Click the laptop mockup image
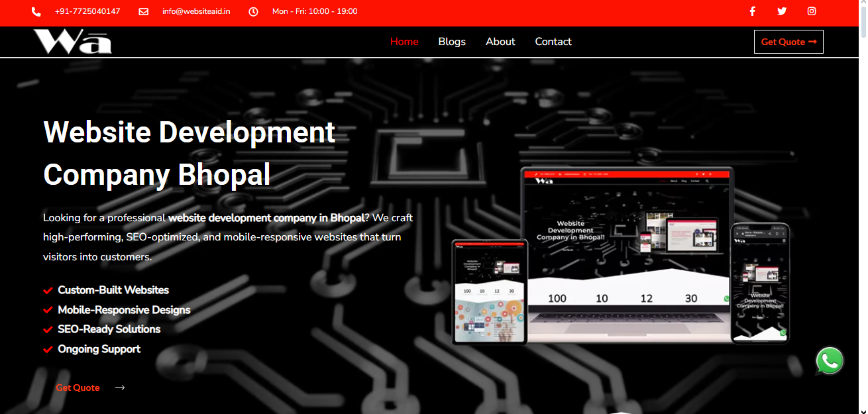 click(x=626, y=252)
